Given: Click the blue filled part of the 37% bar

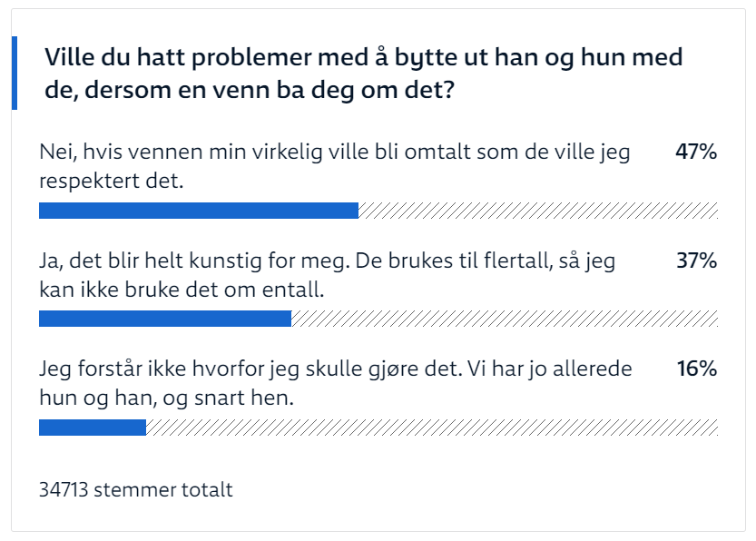Looking at the screenshot, I should [165, 319].
